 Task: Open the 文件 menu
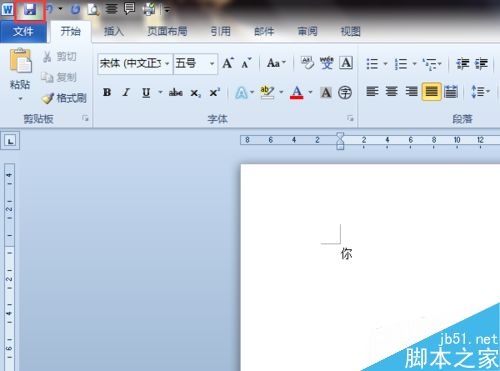[23, 32]
